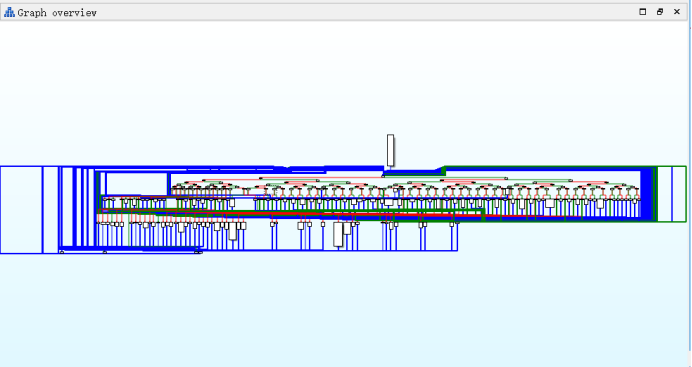
Task: Select the tallest white node in bottom row
Action: coord(338,234)
